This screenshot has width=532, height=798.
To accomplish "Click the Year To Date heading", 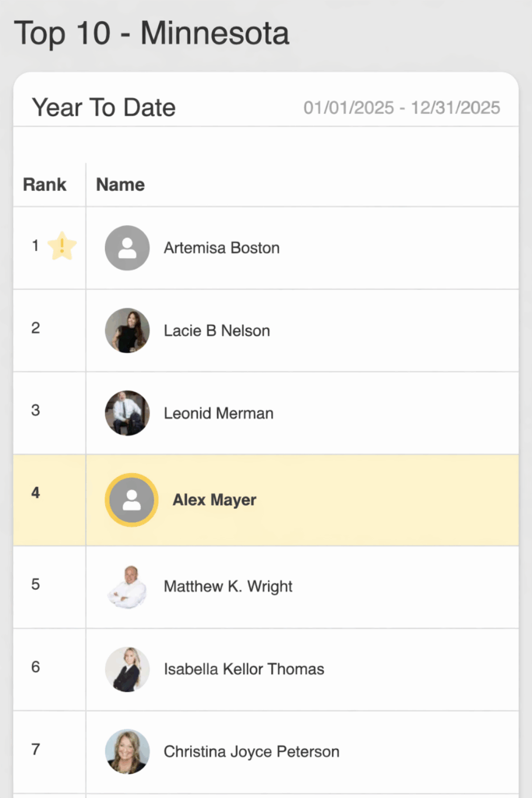I will pos(104,108).
